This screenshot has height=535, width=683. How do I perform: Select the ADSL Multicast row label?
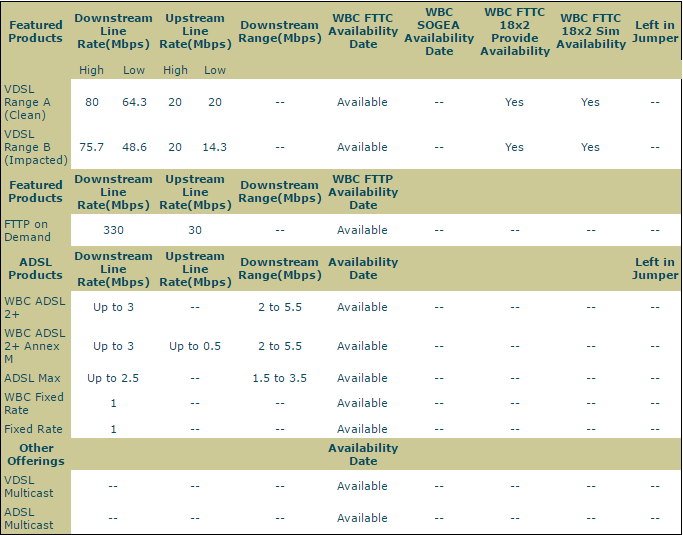pos(29,518)
